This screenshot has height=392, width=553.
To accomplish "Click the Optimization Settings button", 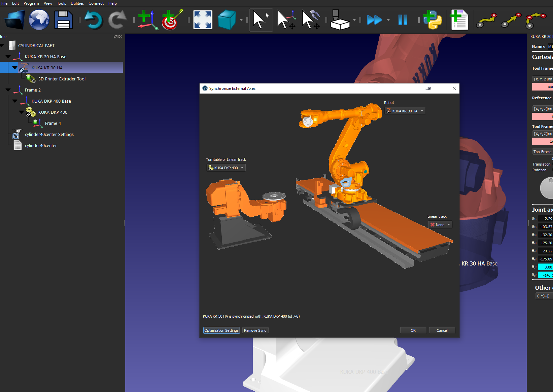I will 221,330.
